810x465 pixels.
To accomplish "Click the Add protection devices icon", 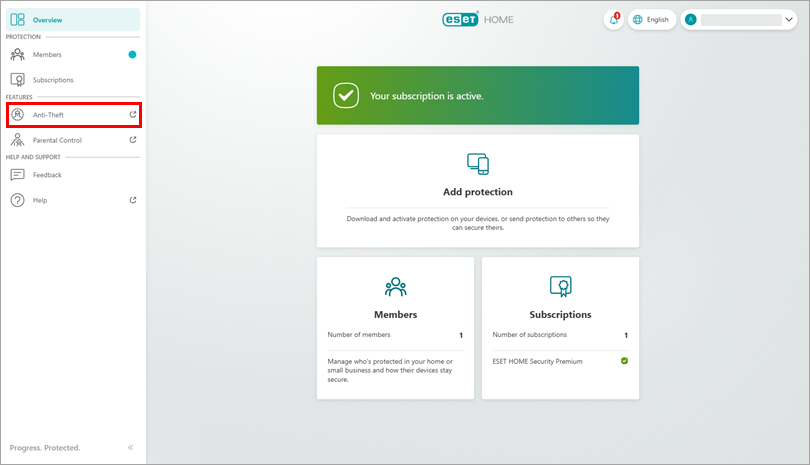I will (x=477, y=164).
